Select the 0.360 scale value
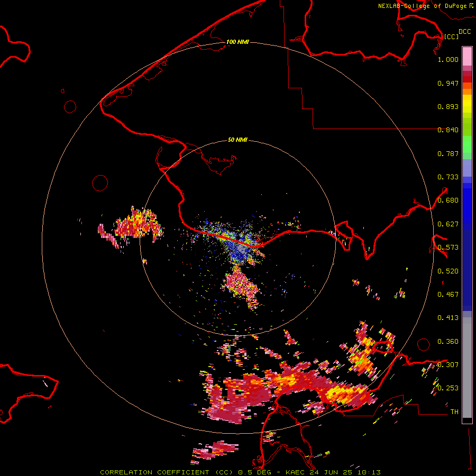The height and width of the screenshot is (476, 476). tap(448, 342)
